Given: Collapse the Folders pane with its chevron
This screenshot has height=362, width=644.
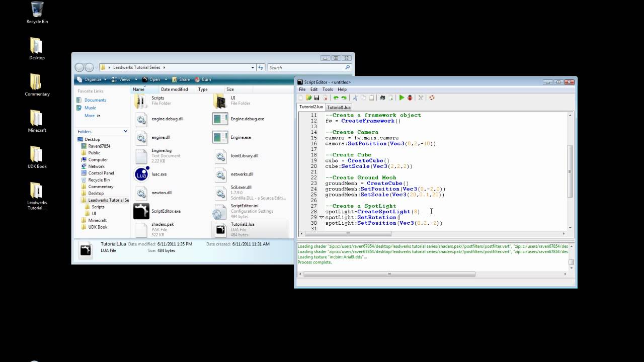Looking at the screenshot, I should click(x=125, y=131).
